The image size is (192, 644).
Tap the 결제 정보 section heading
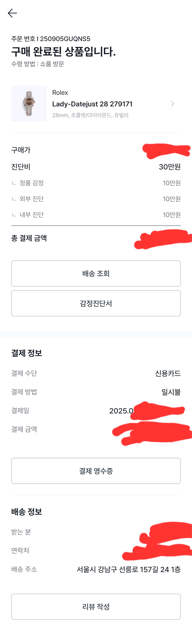click(x=27, y=353)
